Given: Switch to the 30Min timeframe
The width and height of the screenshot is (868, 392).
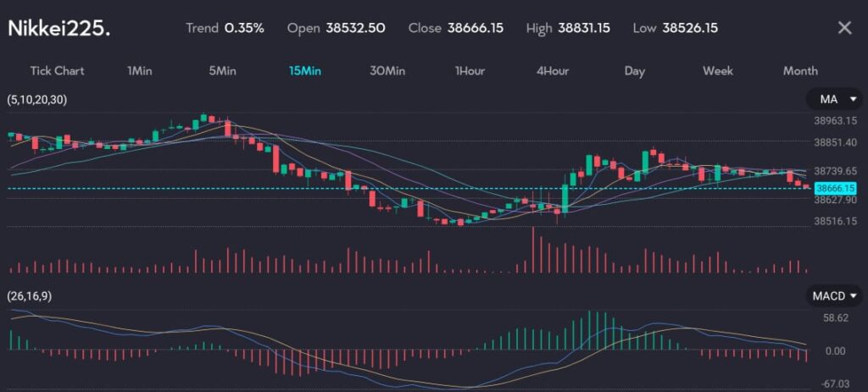Looking at the screenshot, I should point(387,71).
